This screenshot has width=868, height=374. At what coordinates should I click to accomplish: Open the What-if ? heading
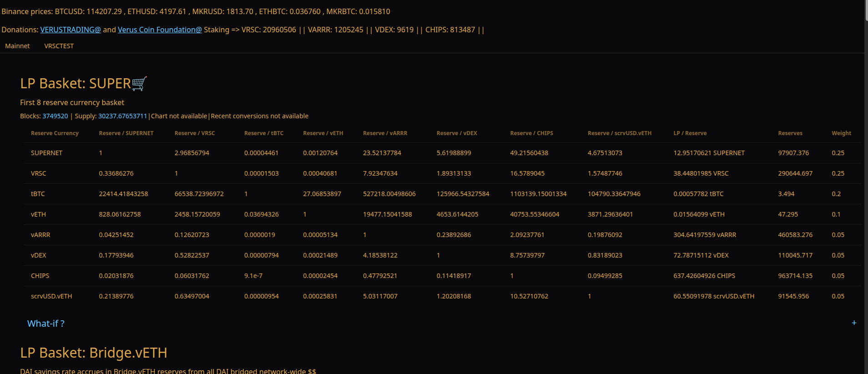[x=46, y=323]
